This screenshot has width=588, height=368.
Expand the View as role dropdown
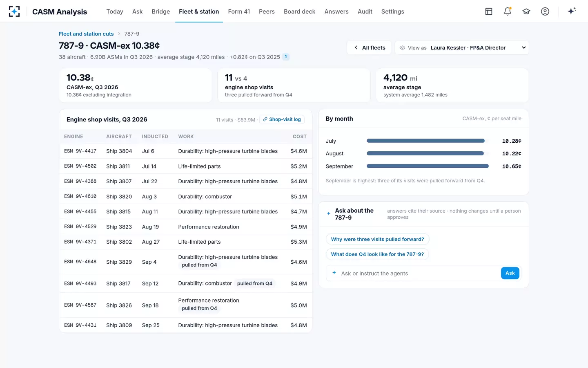(462, 47)
